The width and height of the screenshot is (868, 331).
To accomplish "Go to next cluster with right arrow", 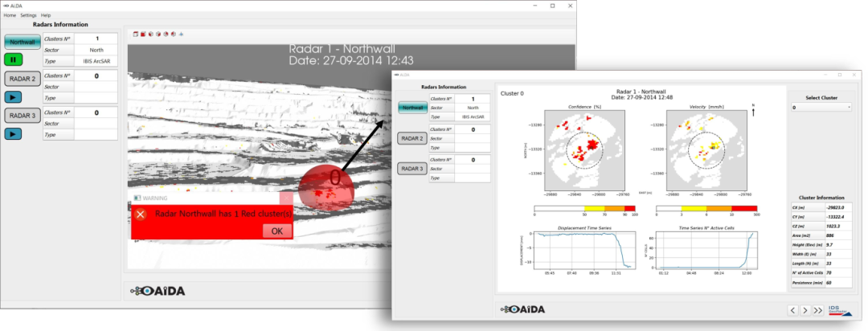I will [805, 311].
